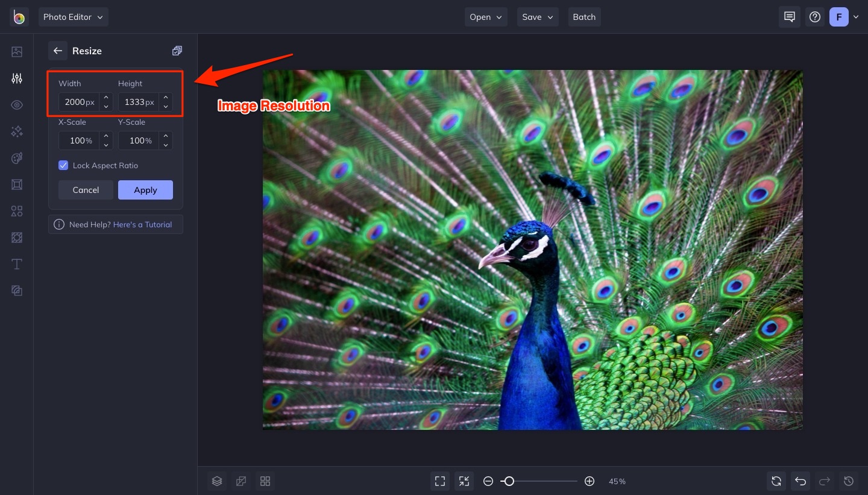Image resolution: width=868 pixels, height=495 pixels.
Task: Click the zoom slider handle
Action: coord(509,481)
